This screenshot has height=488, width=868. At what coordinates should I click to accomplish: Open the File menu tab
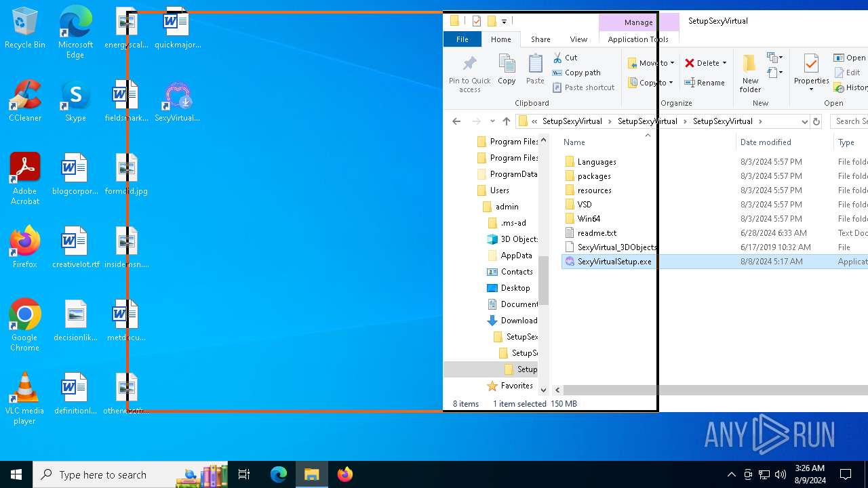(462, 39)
